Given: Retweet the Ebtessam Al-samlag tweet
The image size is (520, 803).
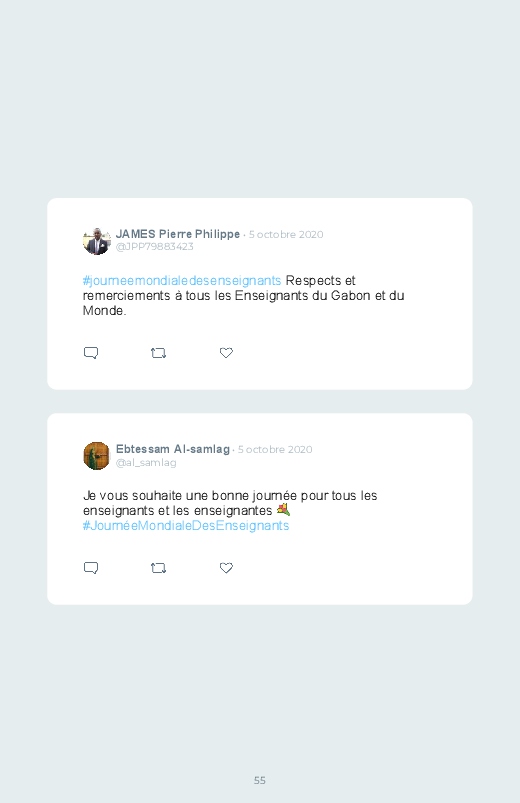Looking at the screenshot, I should click(159, 568).
